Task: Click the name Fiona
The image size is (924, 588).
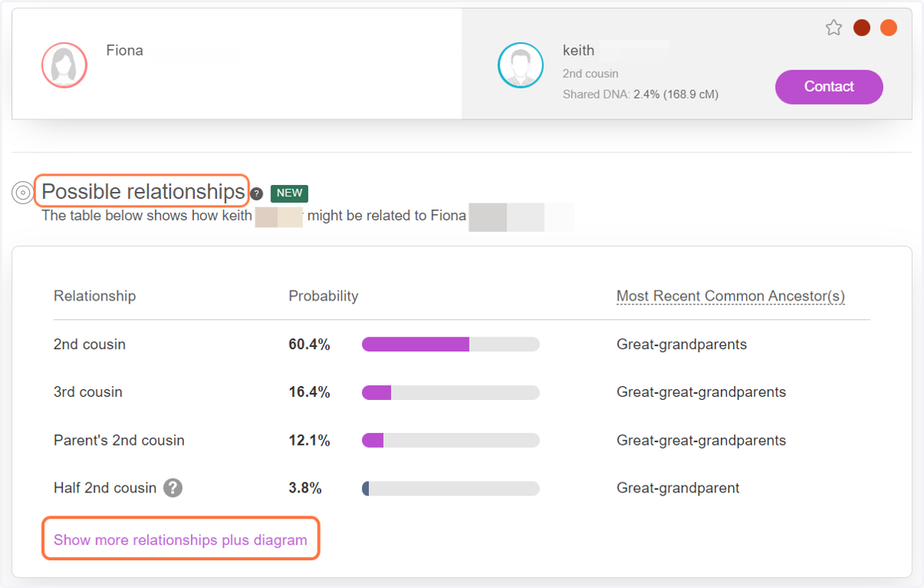Action: coord(125,51)
